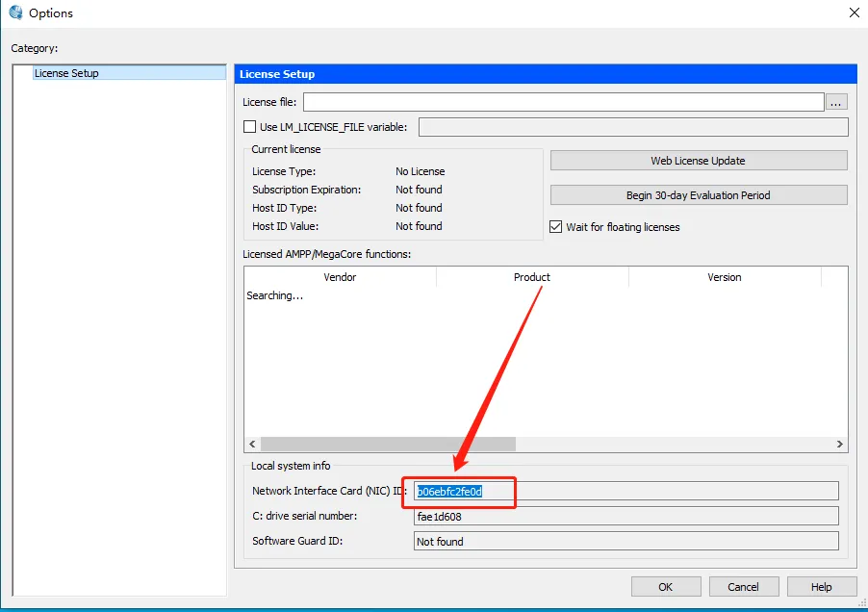This screenshot has height=612, width=868.
Task: Click the Vendor column header
Action: tap(340, 277)
